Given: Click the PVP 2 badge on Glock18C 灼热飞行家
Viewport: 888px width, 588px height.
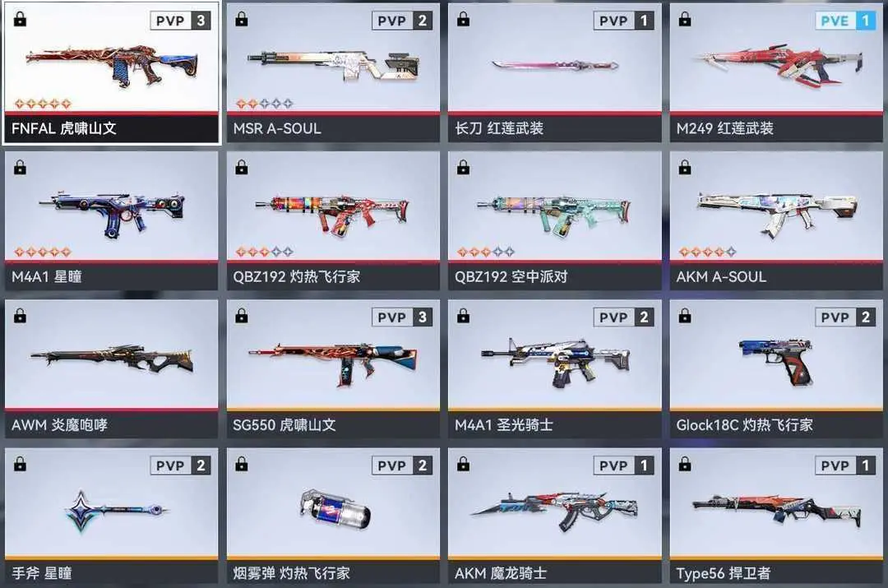Looking at the screenshot, I should [845, 317].
